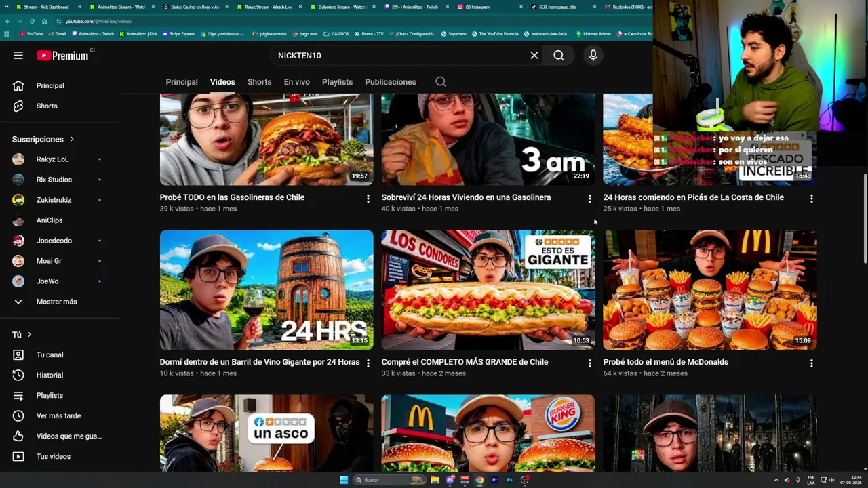
Task: Open the Windows Start menu
Action: pyautogui.click(x=344, y=480)
